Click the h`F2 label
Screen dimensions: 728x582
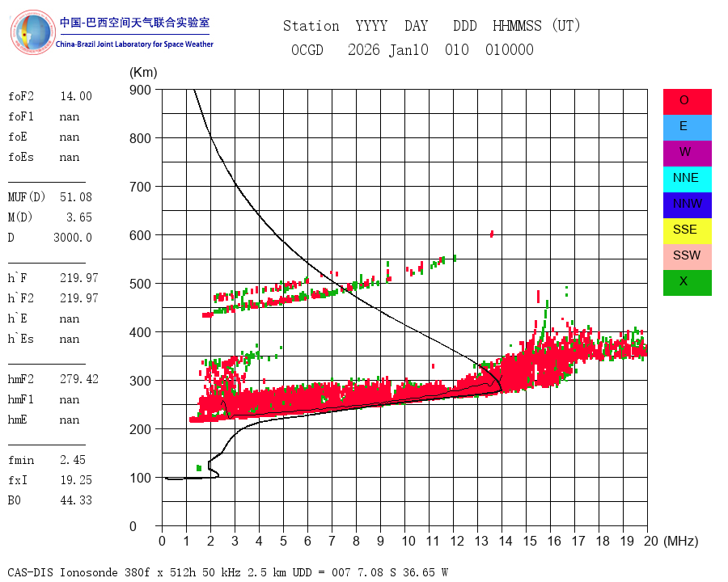(21, 298)
